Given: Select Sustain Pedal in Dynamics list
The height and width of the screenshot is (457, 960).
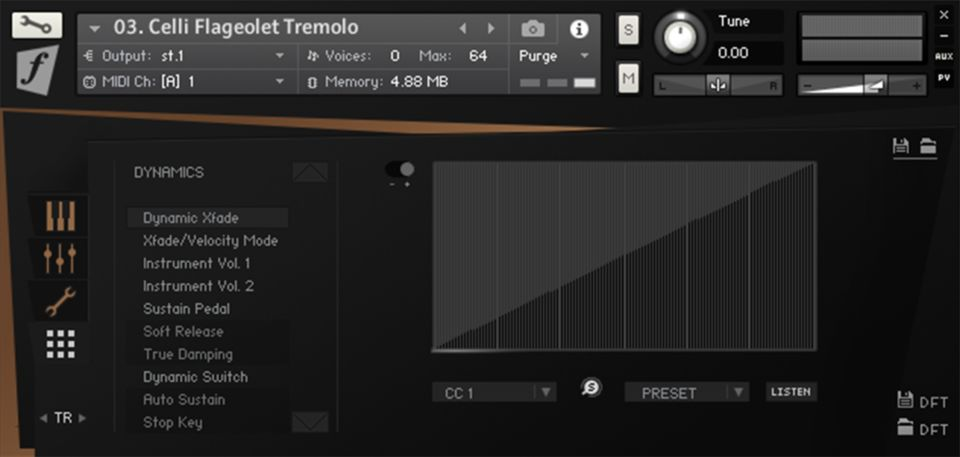Looking at the screenshot, I should [x=187, y=309].
